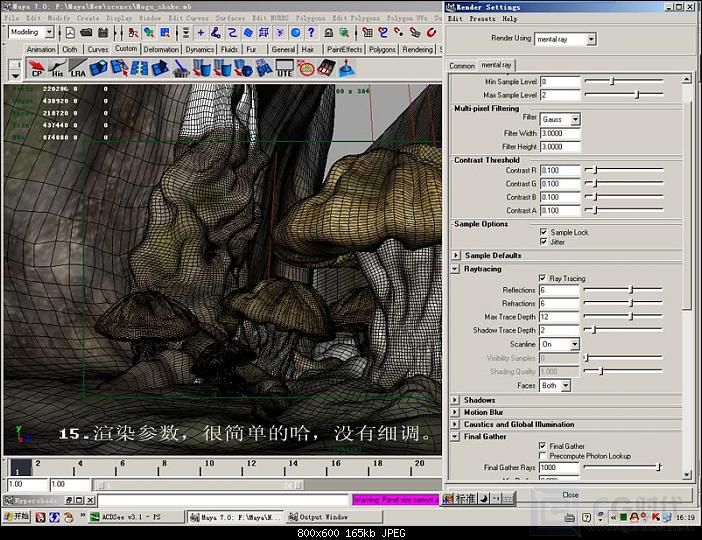Select by hierarchy mode icon
This screenshot has height=540, width=702.
click(133, 33)
